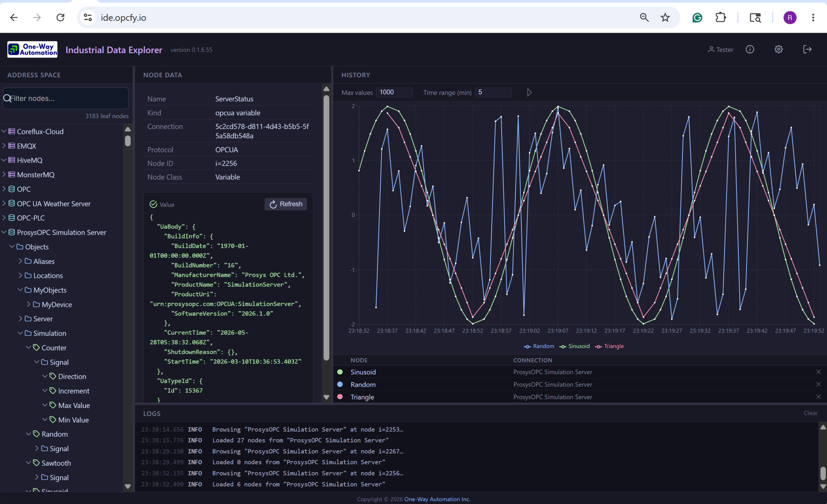
Task: Click the One-Way Automation logo
Action: pyautogui.click(x=32, y=50)
